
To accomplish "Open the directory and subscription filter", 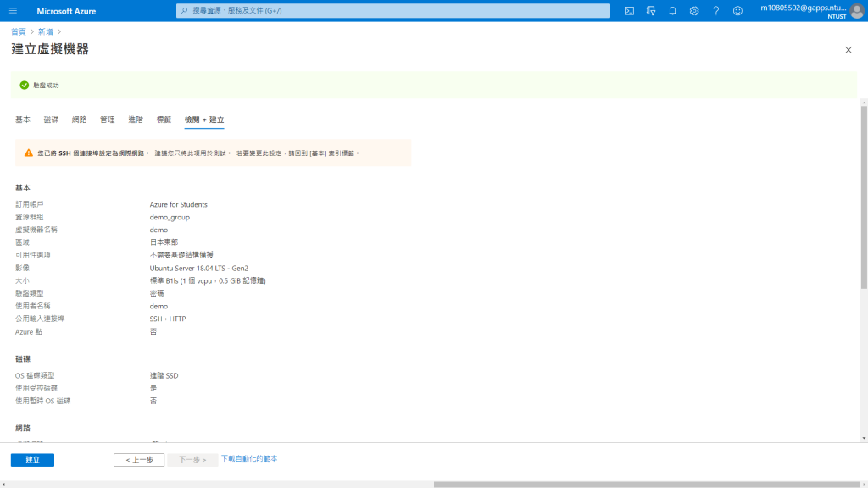I will click(651, 10).
